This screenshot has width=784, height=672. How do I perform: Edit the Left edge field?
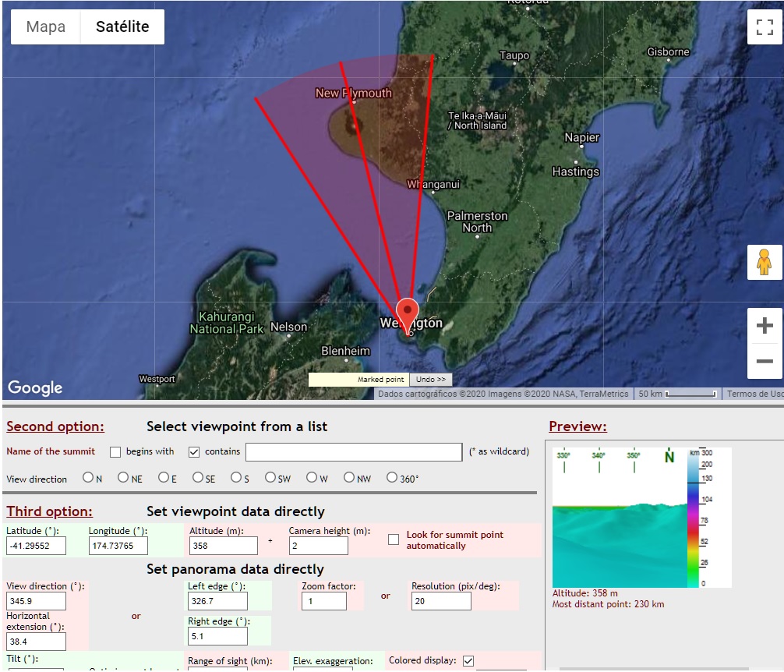[217, 601]
